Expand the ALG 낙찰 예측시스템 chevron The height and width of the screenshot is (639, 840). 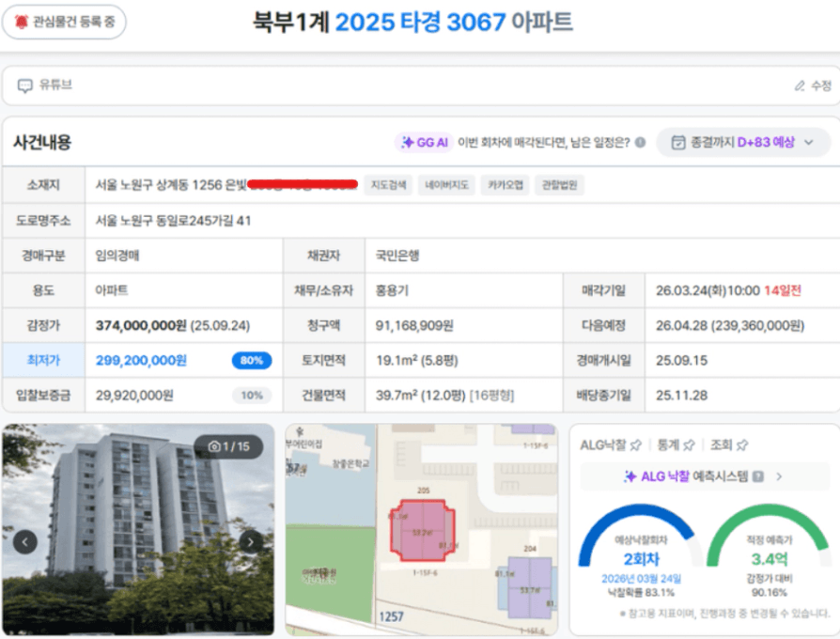coord(778,476)
